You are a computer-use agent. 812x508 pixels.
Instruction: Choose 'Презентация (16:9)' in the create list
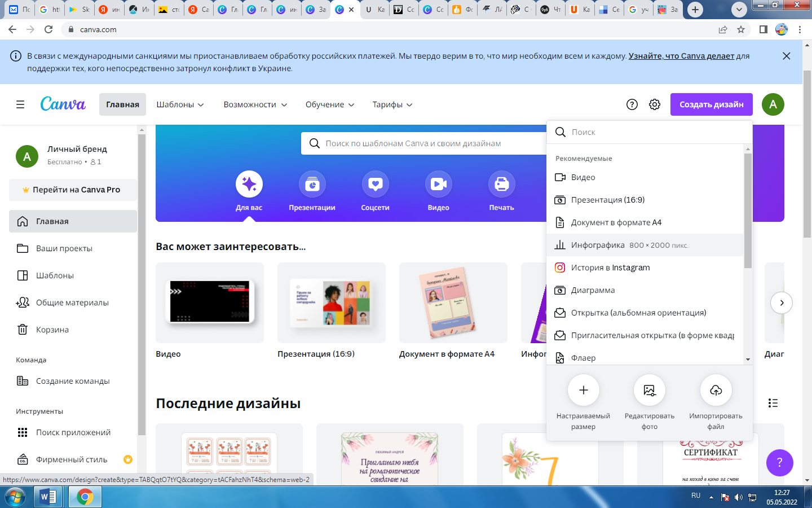click(x=645, y=200)
